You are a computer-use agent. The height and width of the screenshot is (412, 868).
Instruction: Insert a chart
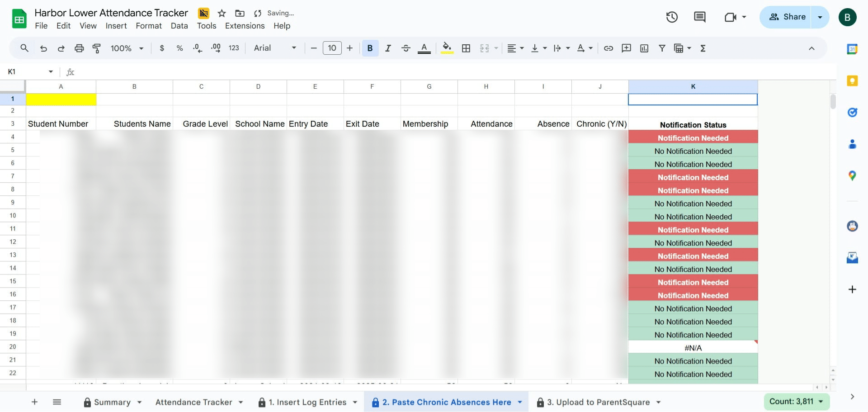[x=644, y=48]
